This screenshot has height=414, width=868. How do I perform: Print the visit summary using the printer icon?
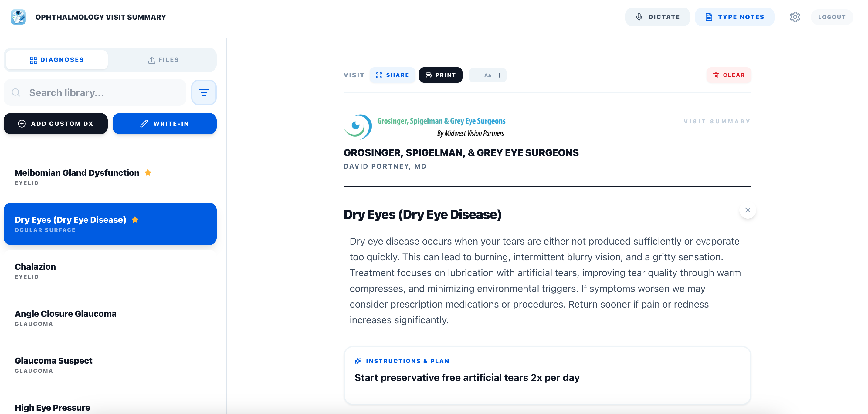429,75
